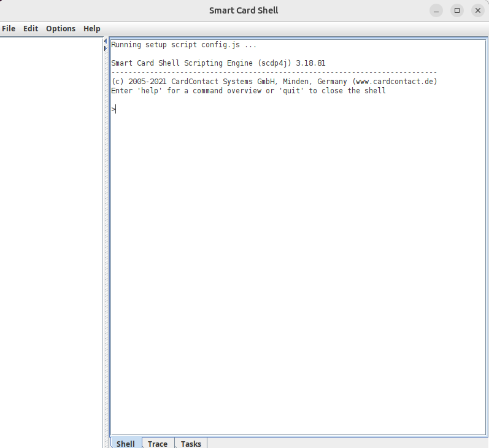
Task: Open the Help menu
Action: (x=92, y=29)
